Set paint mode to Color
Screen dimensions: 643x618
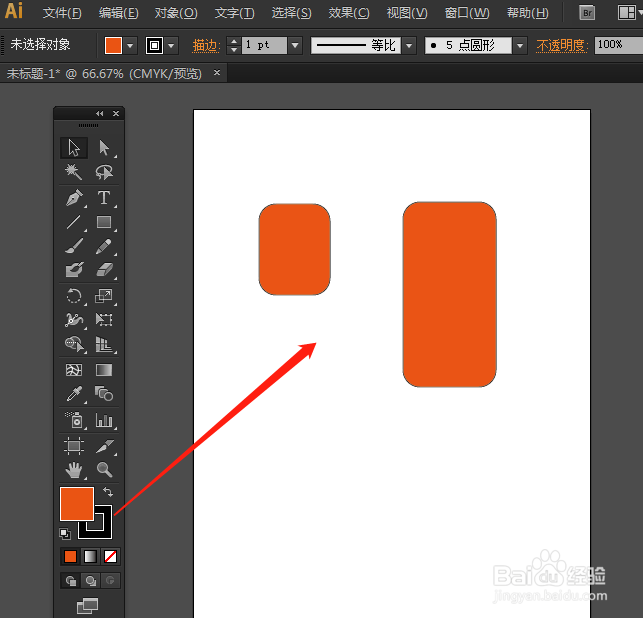pyautogui.click(x=70, y=556)
